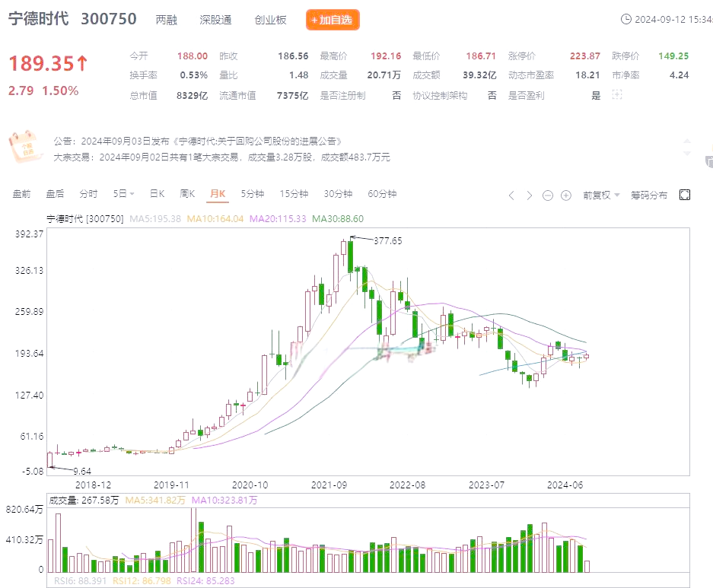The image size is (713, 588).
Task: Select the 月K tab
Action: tap(218, 194)
